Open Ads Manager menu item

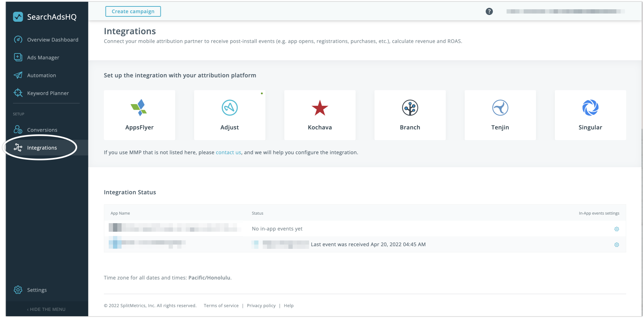pyautogui.click(x=43, y=57)
